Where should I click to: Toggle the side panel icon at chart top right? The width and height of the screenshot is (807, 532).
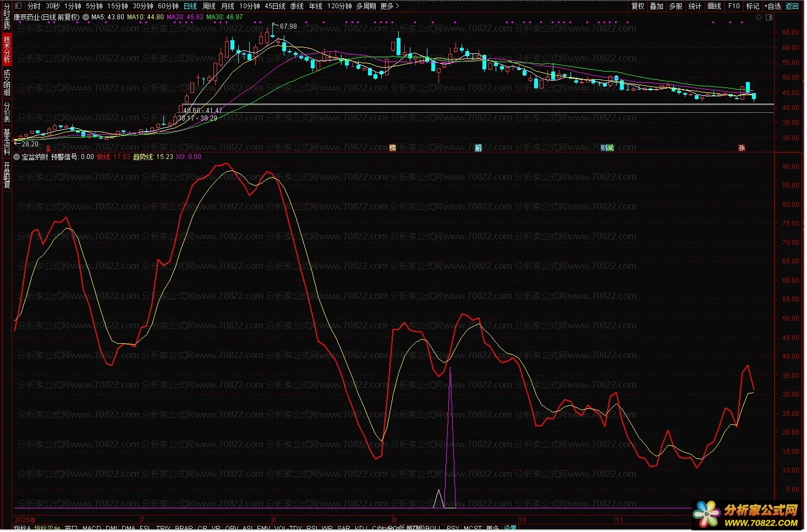point(769,18)
